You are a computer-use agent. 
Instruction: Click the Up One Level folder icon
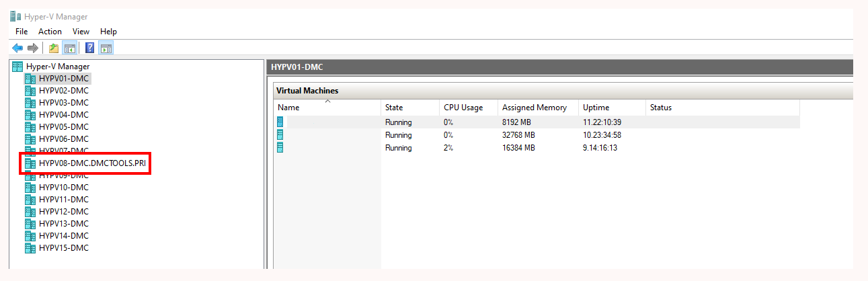(x=54, y=48)
